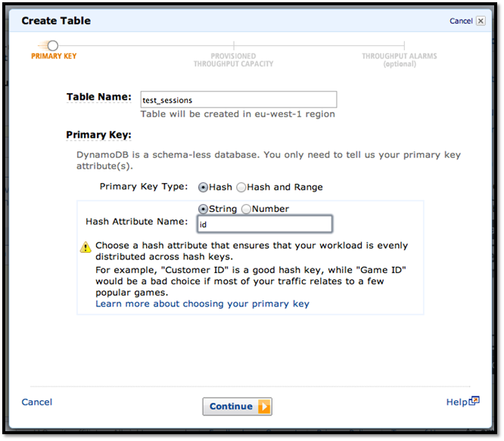The image size is (504, 441).
Task: Click the Primary Key step circle marker
Action: [x=53, y=45]
